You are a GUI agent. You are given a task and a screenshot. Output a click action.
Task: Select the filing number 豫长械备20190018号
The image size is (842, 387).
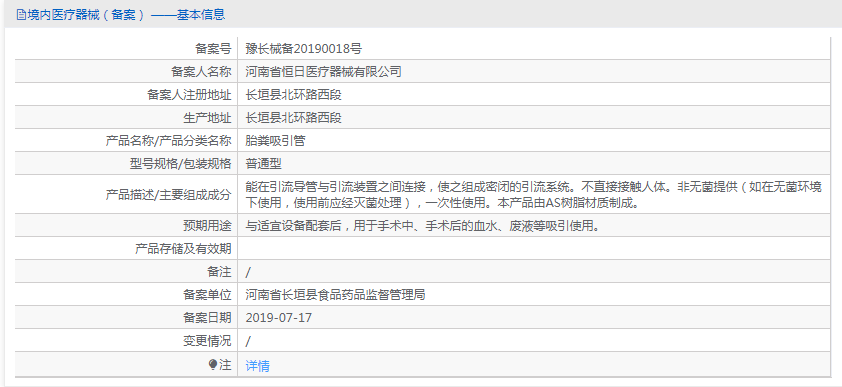(x=303, y=49)
